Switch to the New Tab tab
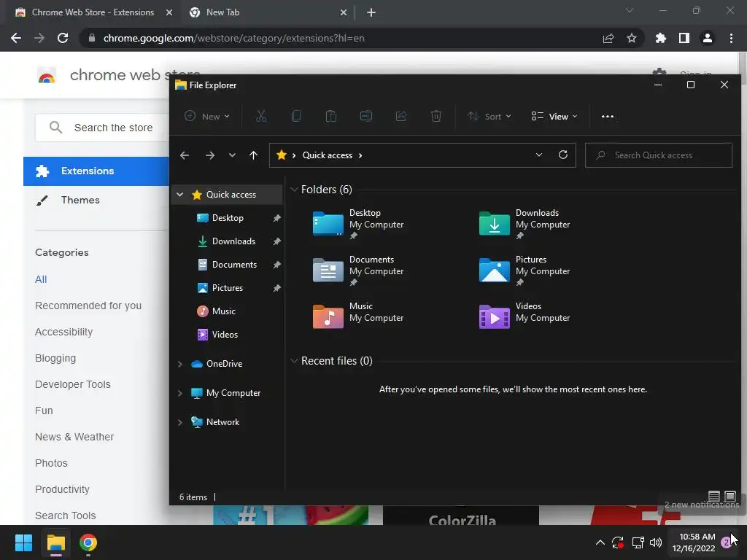747x560 pixels. 267,12
